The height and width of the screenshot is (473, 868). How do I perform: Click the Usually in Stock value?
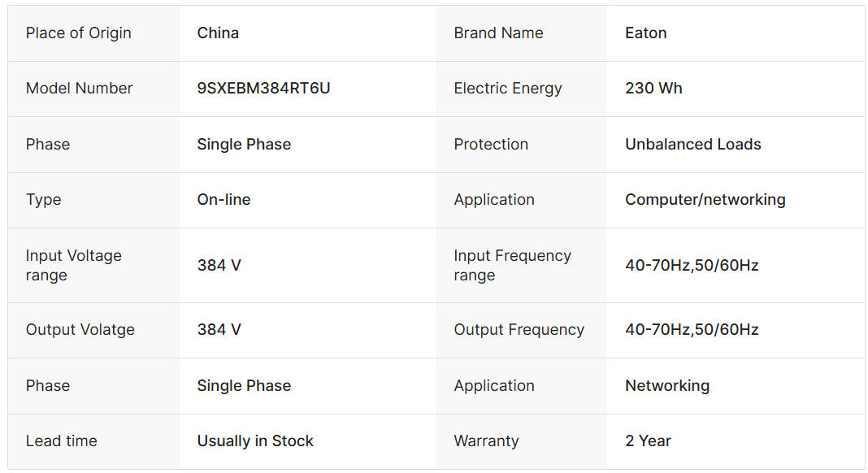(255, 441)
